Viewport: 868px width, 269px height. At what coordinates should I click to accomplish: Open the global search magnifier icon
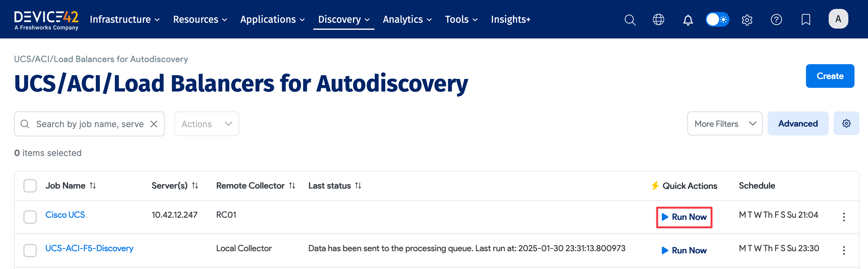(x=629, y=20)
